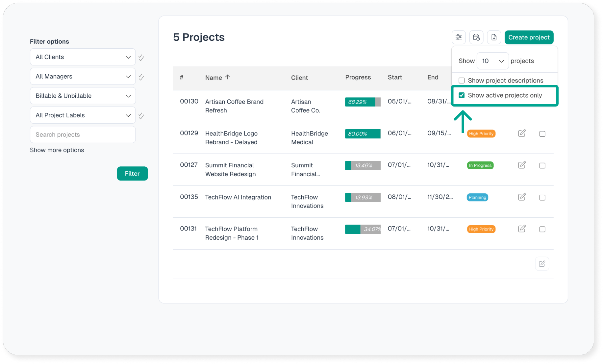Viewport: 603px width, 364px height.
Task: Click the bulk edit icon below the table
Action: (x=542, y=264)
